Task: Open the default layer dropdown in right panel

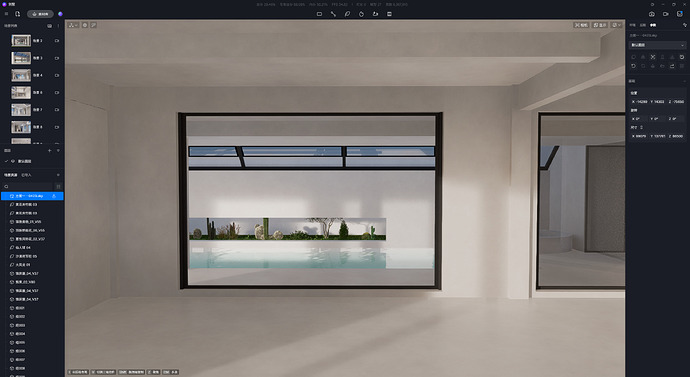Action: click(x=657, y=45)
